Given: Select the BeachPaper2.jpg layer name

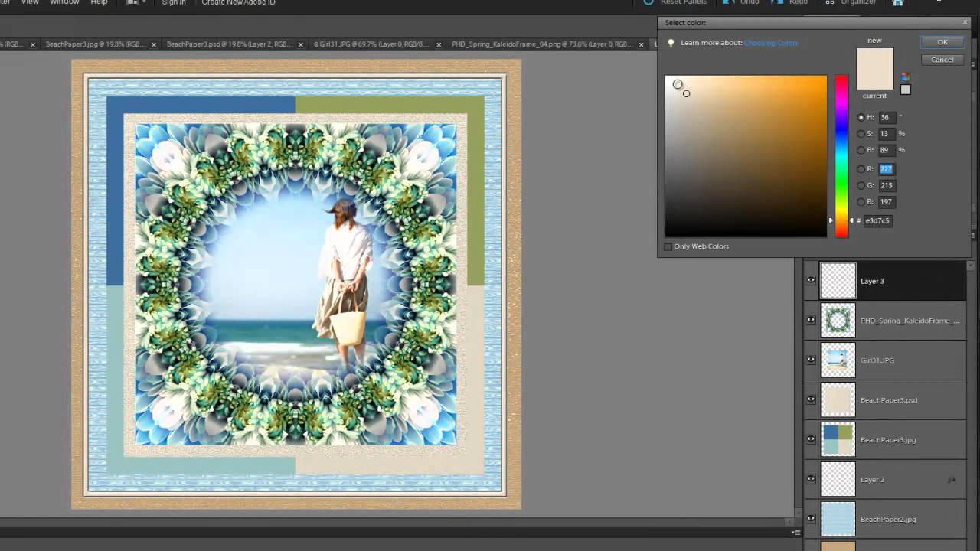Looking at the screenshot, I should coord(888,520).
